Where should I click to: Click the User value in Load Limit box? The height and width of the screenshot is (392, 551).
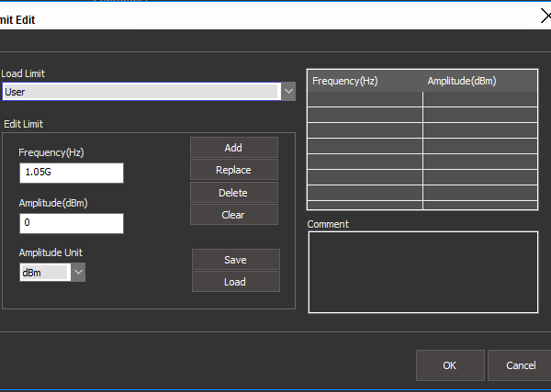pyautogui.click(x=140, y=92)
